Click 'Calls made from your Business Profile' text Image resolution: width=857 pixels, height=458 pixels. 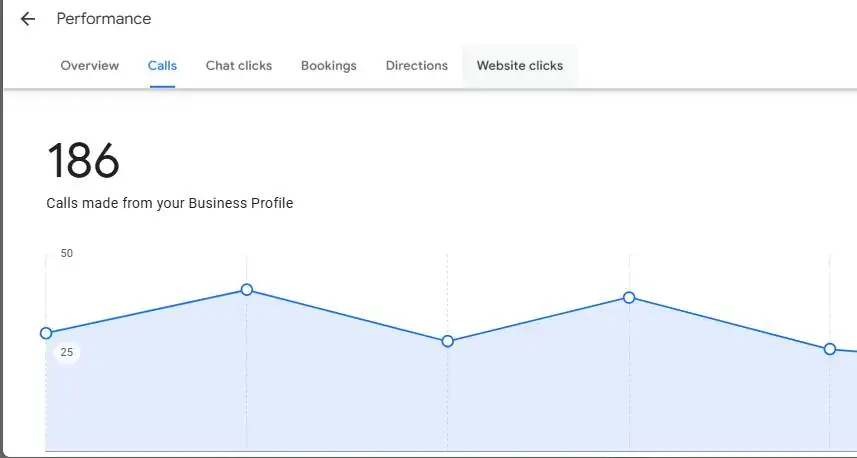[x=169, y=203]
